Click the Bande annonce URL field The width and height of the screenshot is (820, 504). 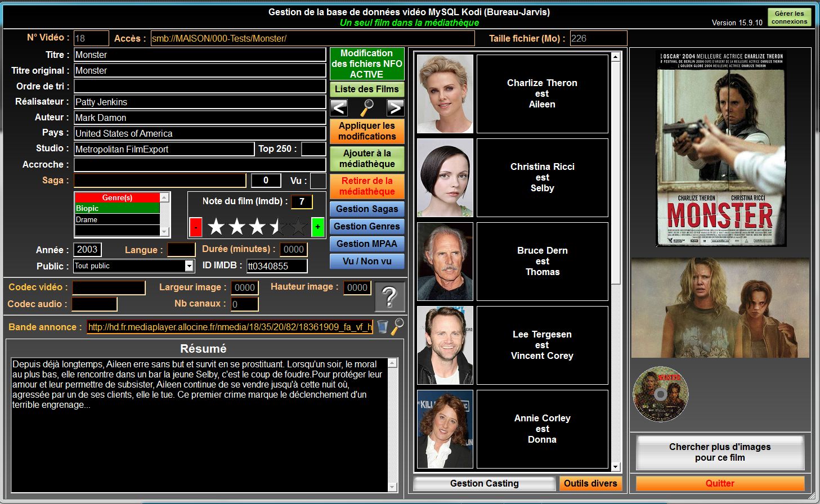point(230,327)
